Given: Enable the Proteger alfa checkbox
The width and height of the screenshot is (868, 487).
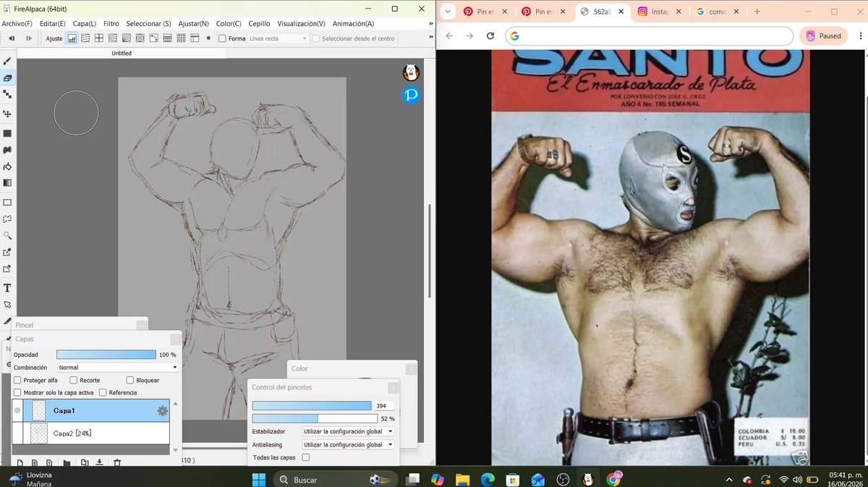Looking at the screenshot, I should (x=18, y=380).
